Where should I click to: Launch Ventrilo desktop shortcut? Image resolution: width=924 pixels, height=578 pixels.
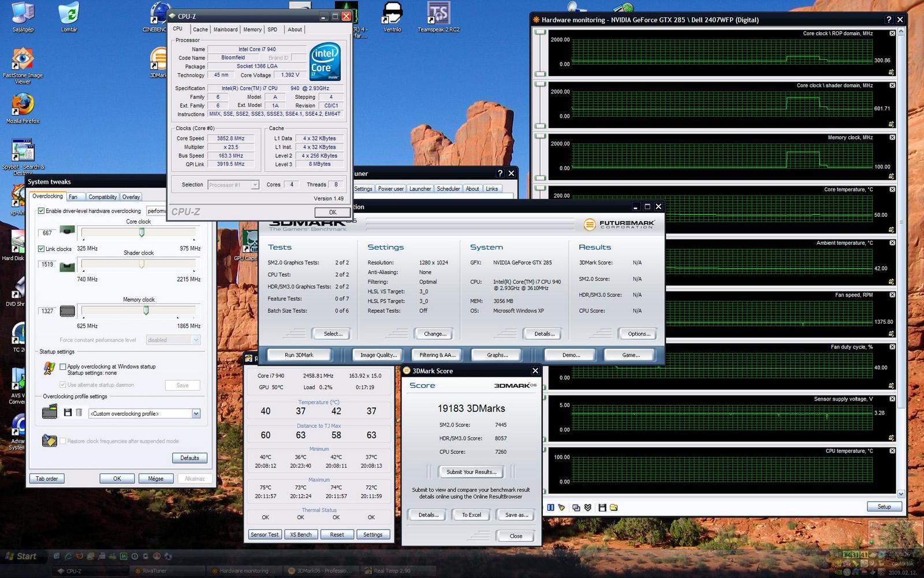[392, 17]
